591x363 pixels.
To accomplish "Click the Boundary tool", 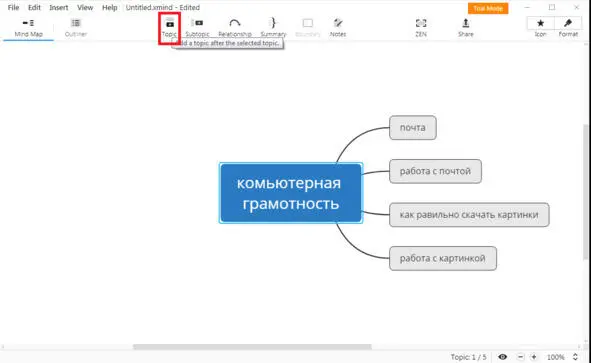I will [308, 28].
